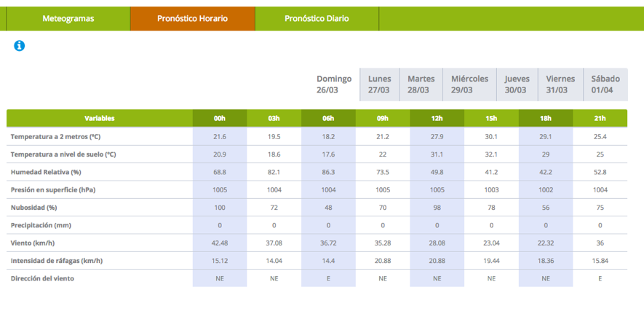
Task: Click the E wind direction at 21h
Action: point(600,278)
